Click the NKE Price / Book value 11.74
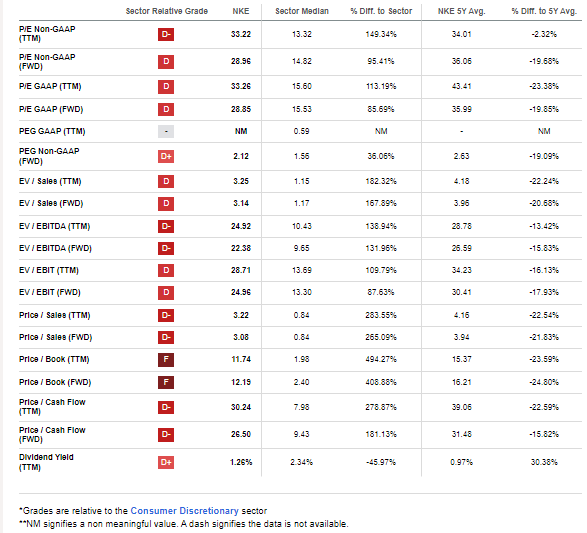 point(241,359)
